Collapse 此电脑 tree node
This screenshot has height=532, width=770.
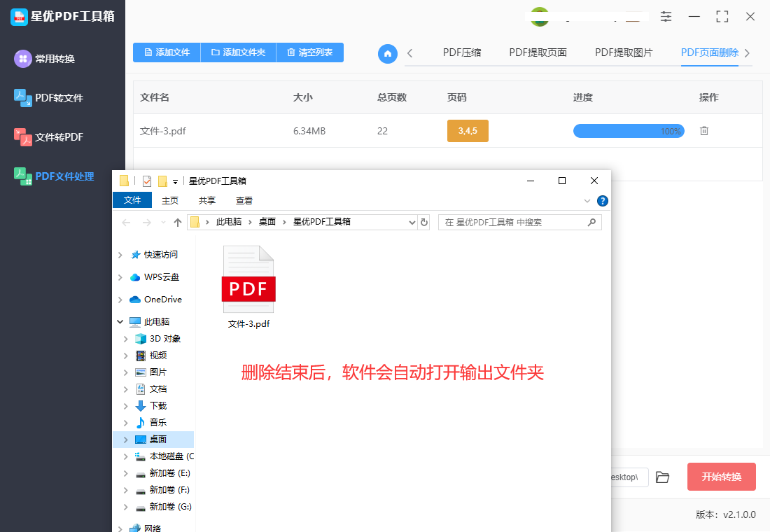click(x=120, y=322)
